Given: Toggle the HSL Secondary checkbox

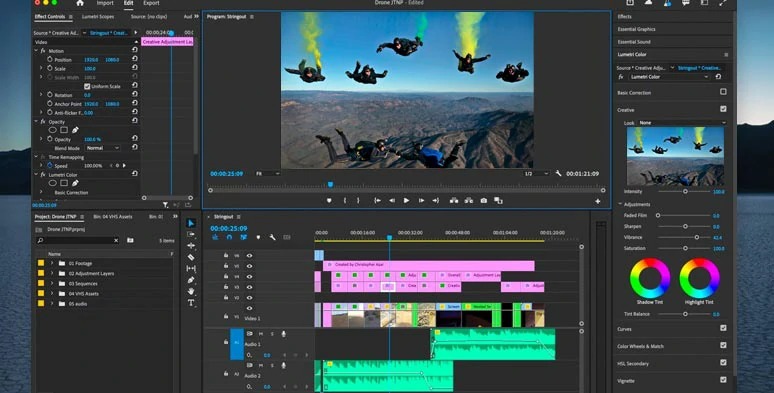Looking at the screenshot, I should click(x=723, y=362).
